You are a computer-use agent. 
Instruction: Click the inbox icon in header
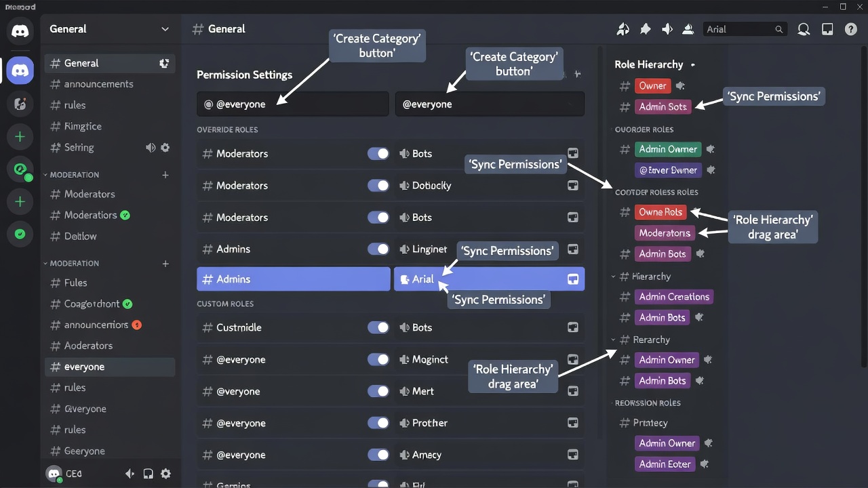click(827, 29)
